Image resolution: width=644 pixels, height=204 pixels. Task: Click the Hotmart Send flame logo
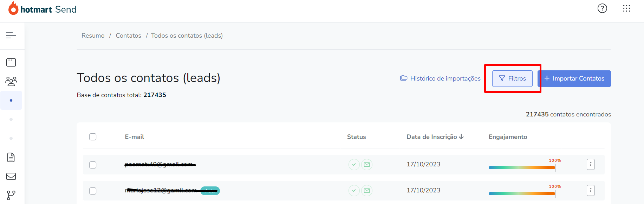click(13, 8)
